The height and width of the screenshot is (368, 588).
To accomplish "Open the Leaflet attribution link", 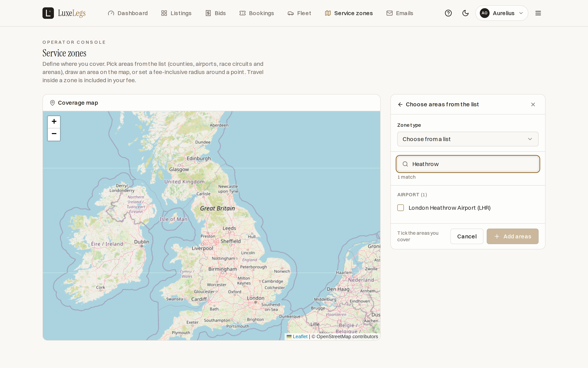I will [300, 337].
